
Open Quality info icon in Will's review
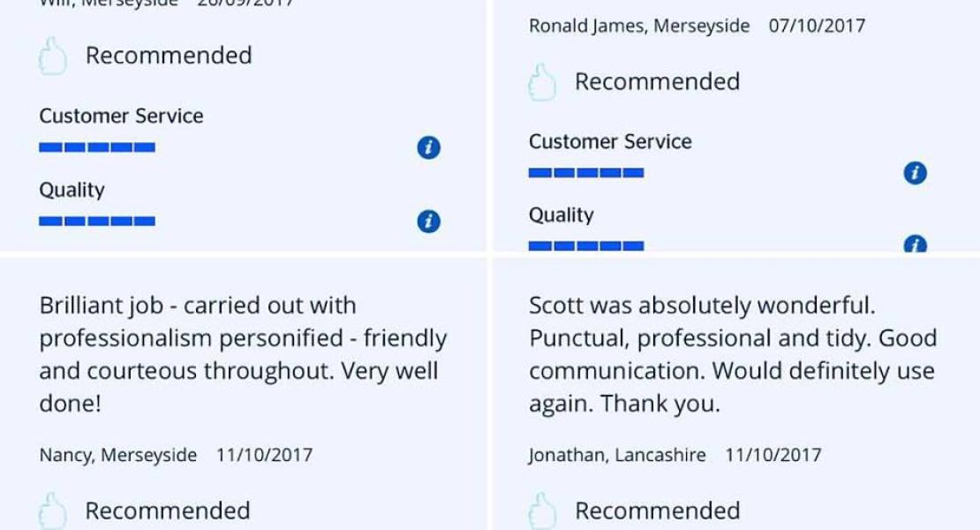click(x=429, y=221)
